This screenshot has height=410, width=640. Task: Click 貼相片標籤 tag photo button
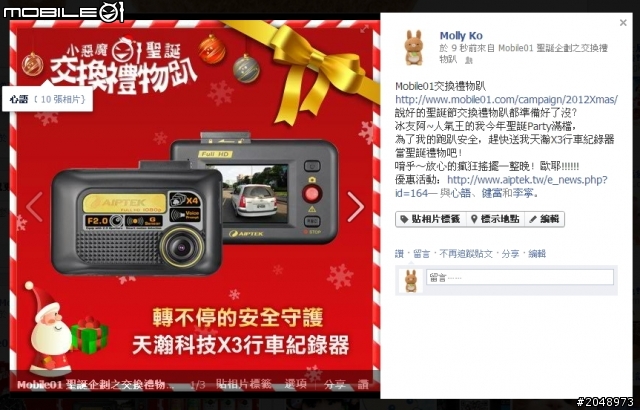click(431, 219)
